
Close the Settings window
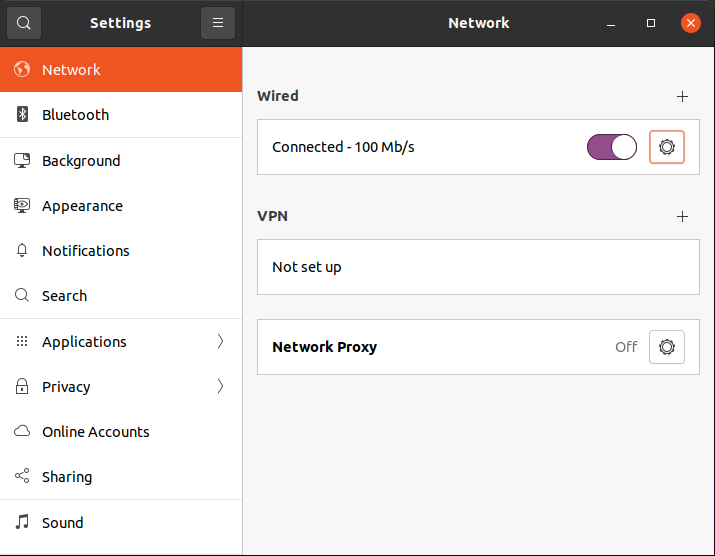[690, 23]
